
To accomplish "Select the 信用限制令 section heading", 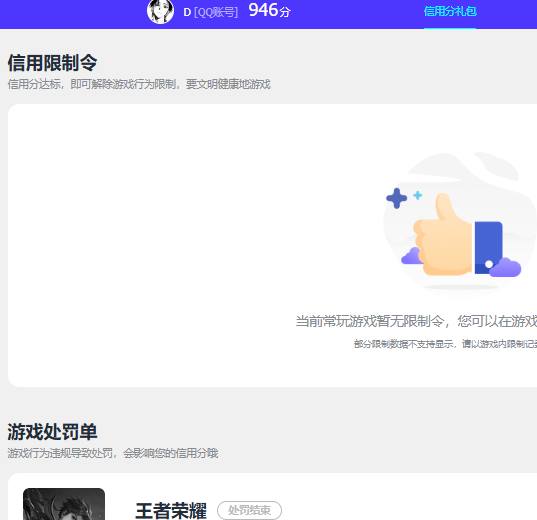I will (52, 63).
